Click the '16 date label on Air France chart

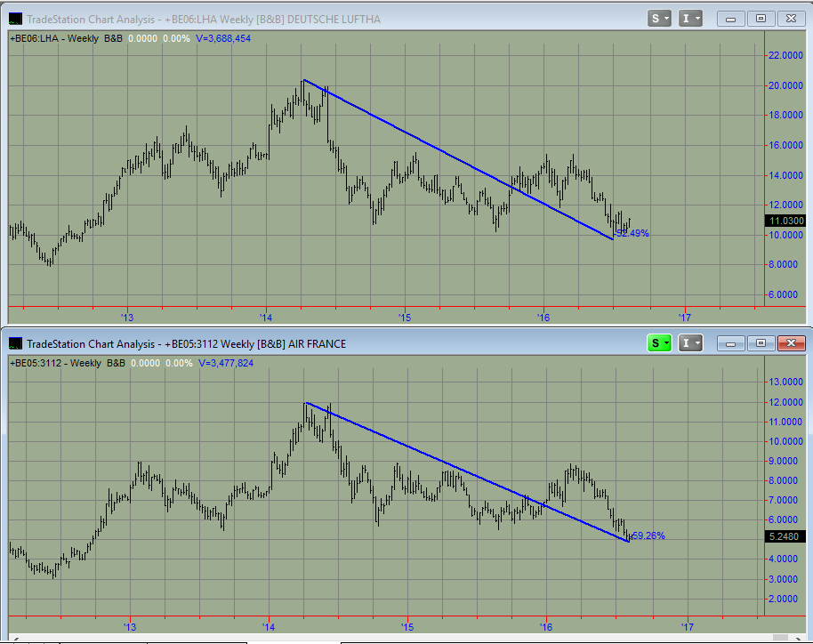[546, 627]
